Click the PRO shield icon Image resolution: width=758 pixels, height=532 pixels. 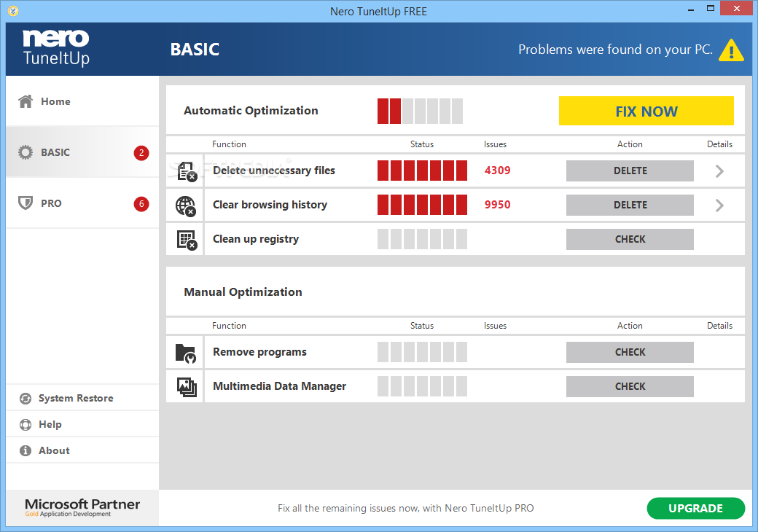tap(25, 203)
